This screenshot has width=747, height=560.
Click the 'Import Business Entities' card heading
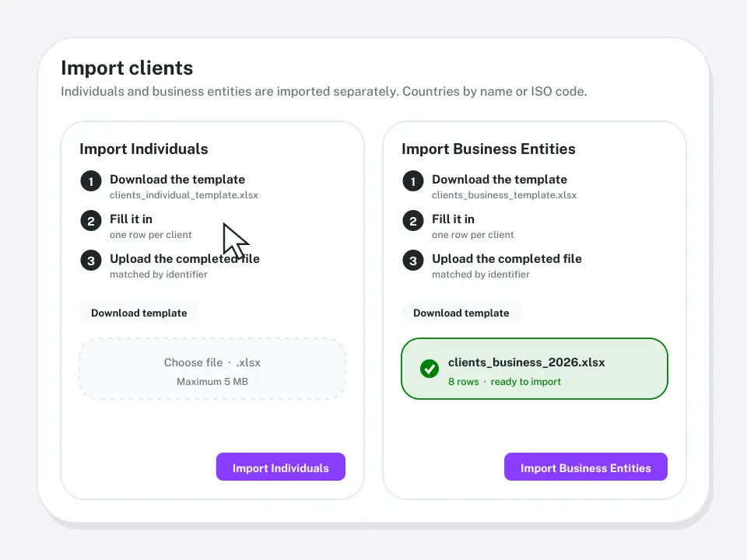pos(489,149)
